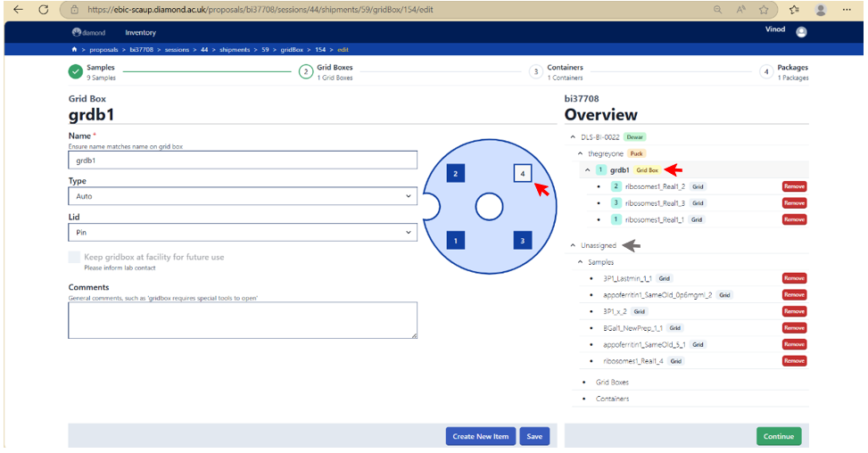Remove the 3P1_x_2 sample
The height and width of the screenshot is (453, 868).
point(794,312)
